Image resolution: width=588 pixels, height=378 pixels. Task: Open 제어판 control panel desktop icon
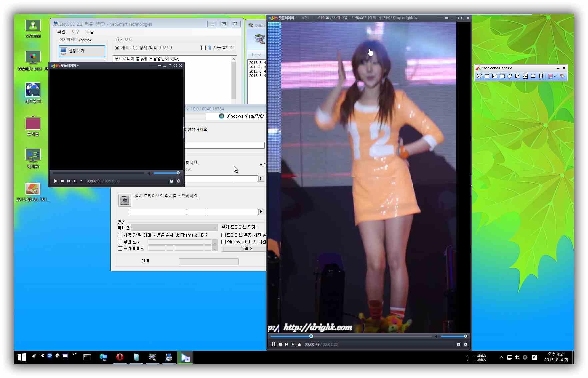click(33, 159)
